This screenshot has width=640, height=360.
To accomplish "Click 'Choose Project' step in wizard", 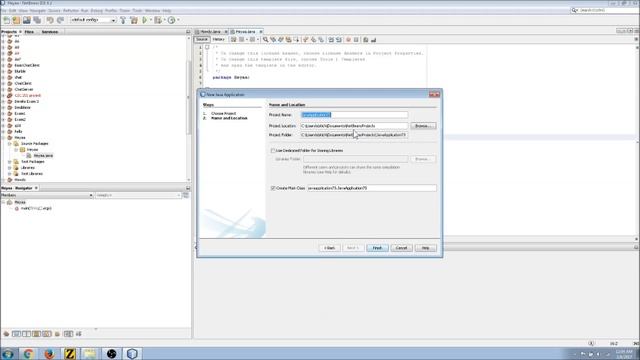I will (x=224, y=113).
